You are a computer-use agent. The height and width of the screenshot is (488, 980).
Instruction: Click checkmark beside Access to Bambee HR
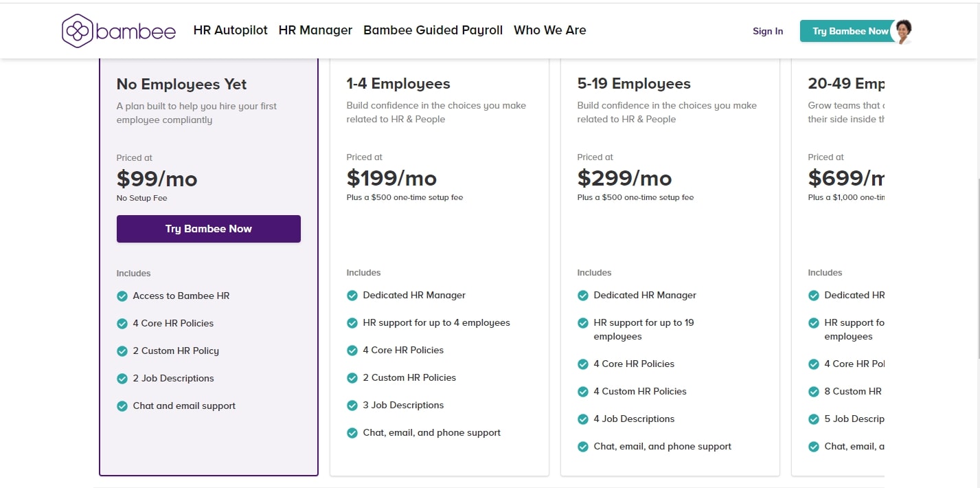click(x=123, y=296)
